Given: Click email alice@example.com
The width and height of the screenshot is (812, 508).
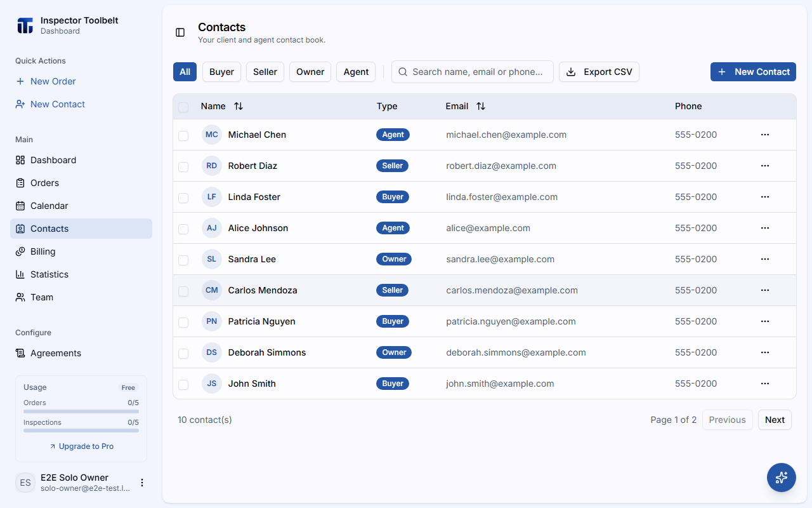Looking at the screenshot, I should 488,228.
